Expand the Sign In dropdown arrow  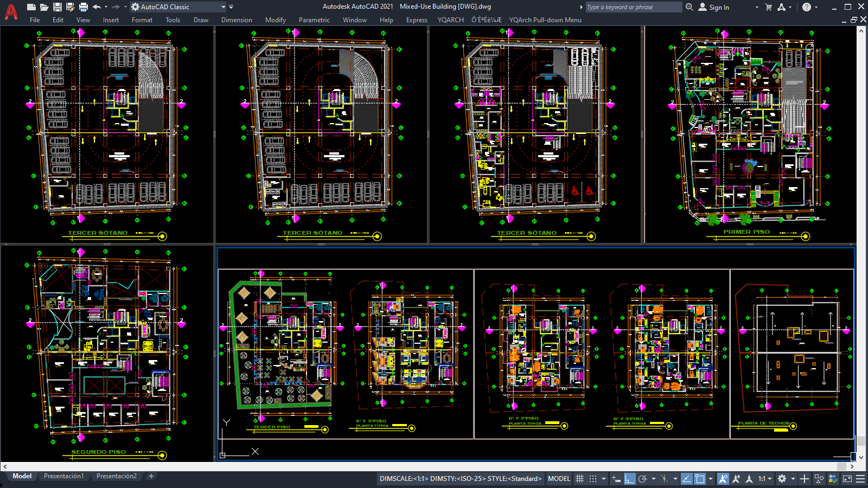(x=757, y=7)
